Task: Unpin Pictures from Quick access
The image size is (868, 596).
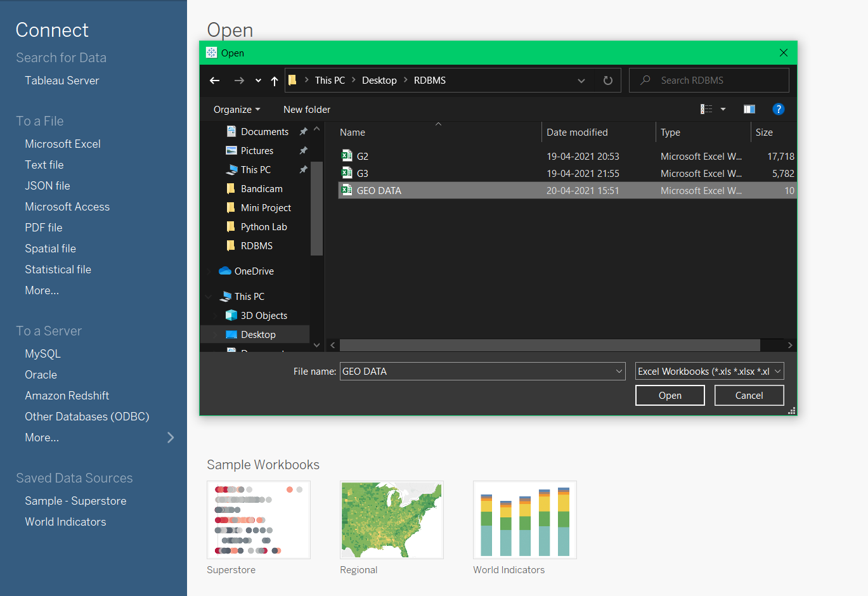Action: (304, 151)
